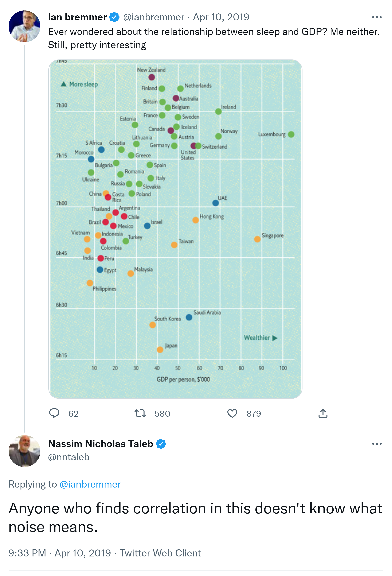Image resolution: width=392 pixels, height=576 pixels.
Task: Click Nassim Taleb's verified badge
Action: pos(161,444)
